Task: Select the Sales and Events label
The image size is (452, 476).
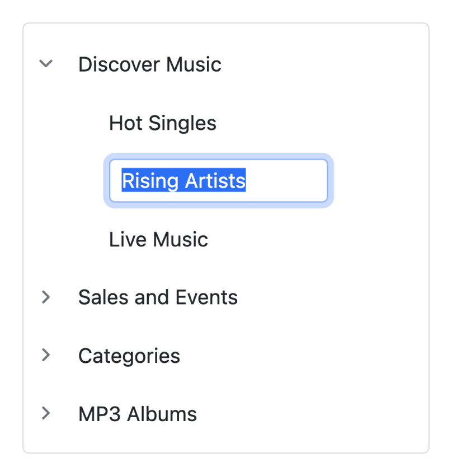Action: 158,297
